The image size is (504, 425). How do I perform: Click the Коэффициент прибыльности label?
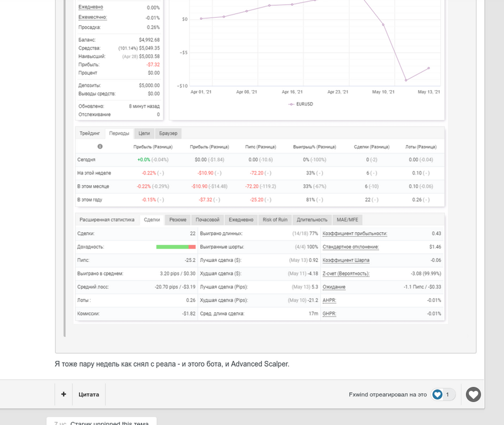(x=354, y=233)
